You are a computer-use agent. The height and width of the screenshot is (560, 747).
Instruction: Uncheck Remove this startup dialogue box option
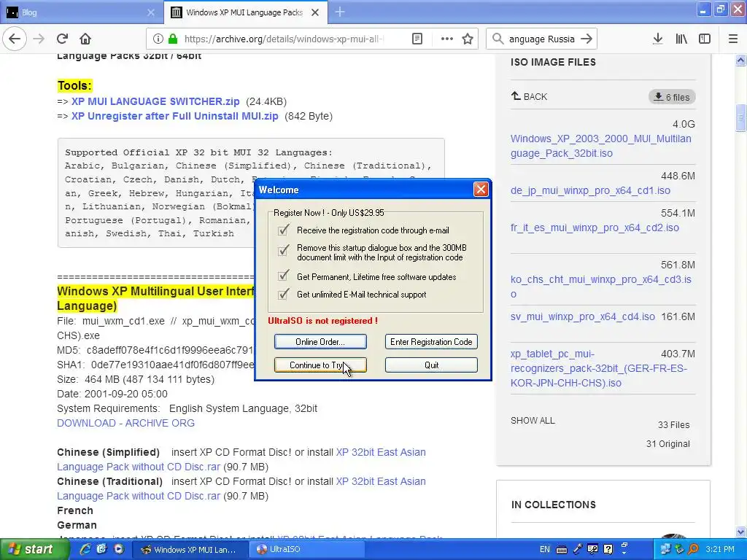[x=283, y=250]
